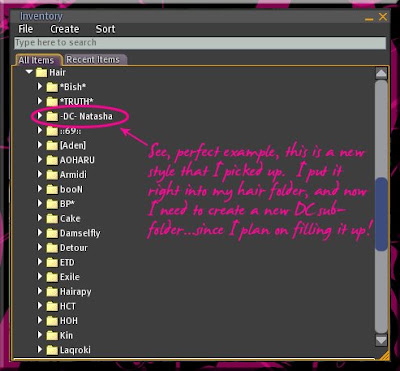The width and height of the screenshot is (400, 371).
Task: Click the ::69:: folder icon
Action: 52,131
